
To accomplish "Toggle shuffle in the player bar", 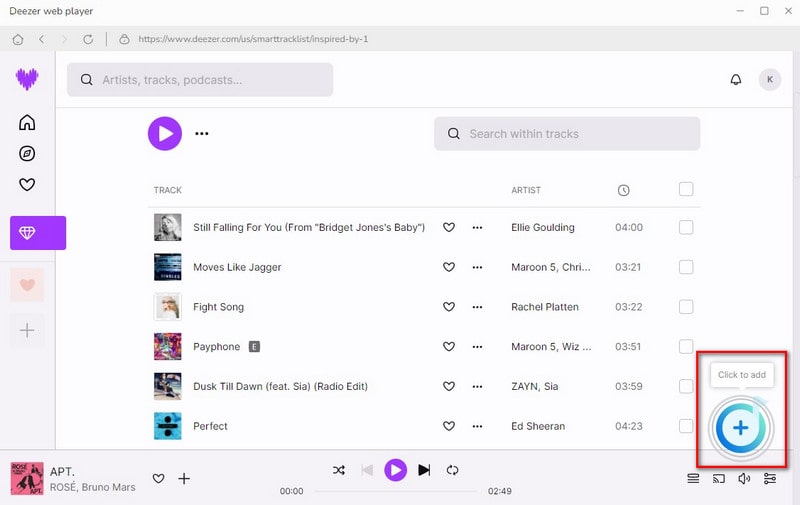I will tap(339, 470).
